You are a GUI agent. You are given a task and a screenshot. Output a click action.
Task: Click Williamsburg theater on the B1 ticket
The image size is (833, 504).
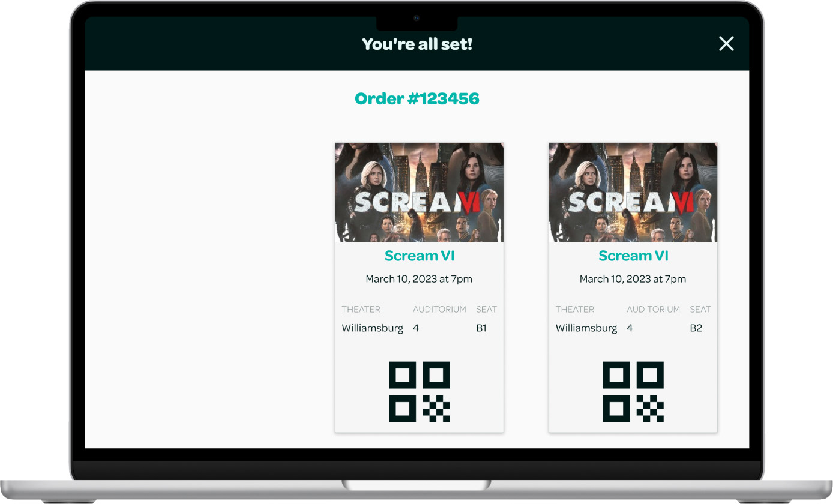pyautogui.click(x=373, y=328)
